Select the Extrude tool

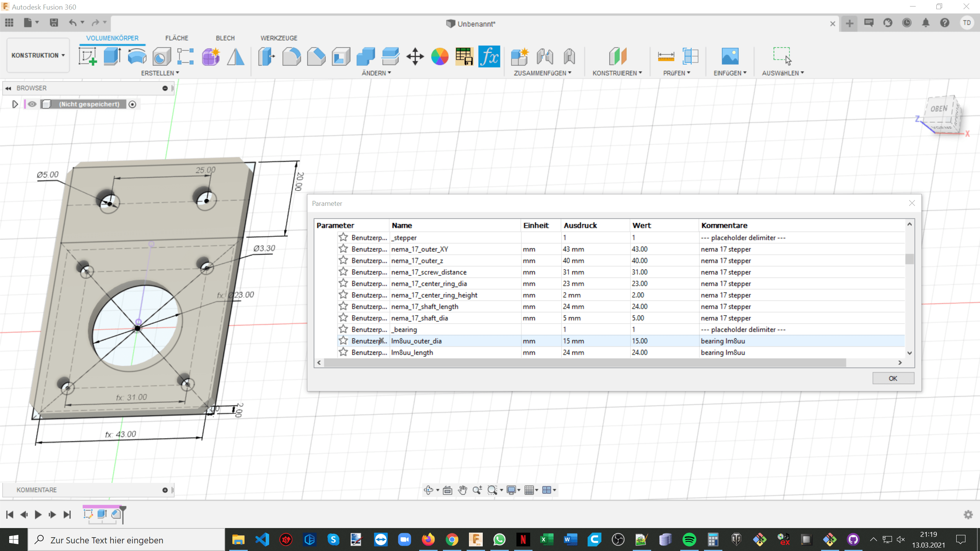(x=112, y=56)
